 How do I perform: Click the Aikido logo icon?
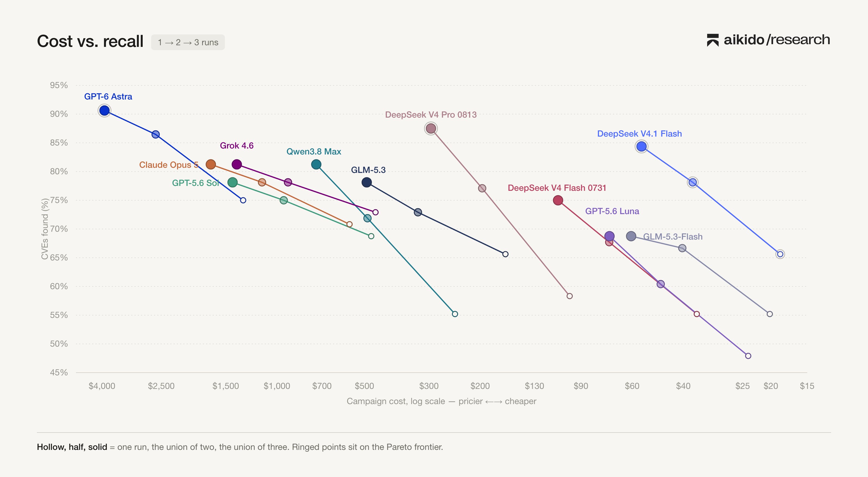(x=713, y=40)
